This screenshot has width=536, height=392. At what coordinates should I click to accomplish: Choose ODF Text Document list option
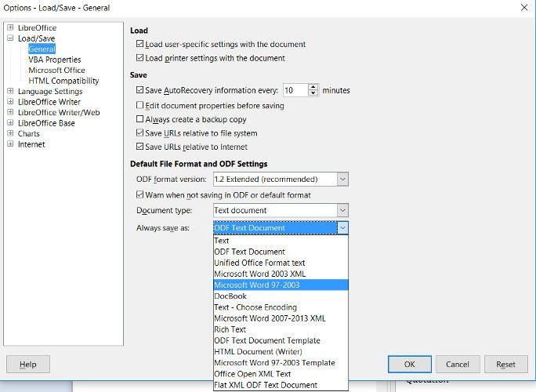point(281,252)
